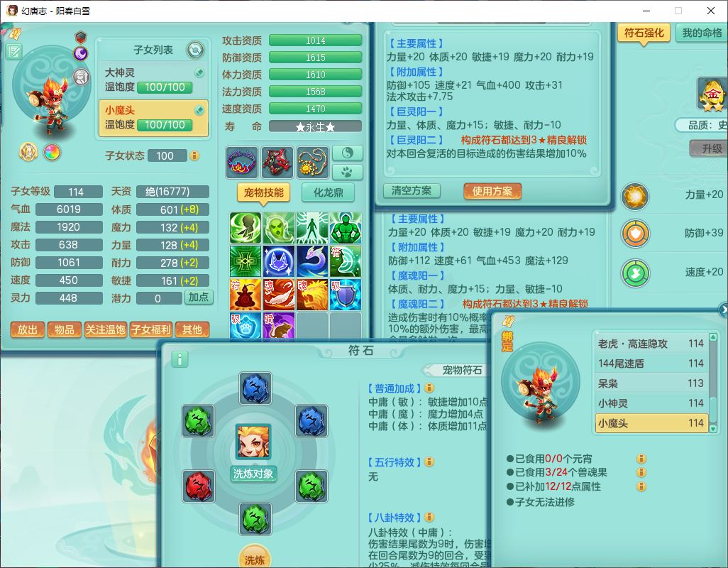728x568 pixels.
Task: Click the 其他 button
Action: click(192, 329)
